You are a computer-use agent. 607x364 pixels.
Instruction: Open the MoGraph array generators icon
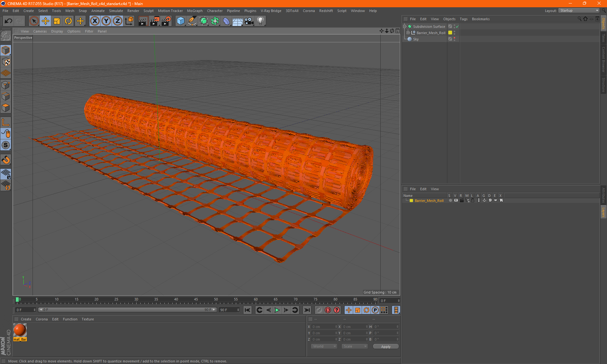click(x=215, y=21)
